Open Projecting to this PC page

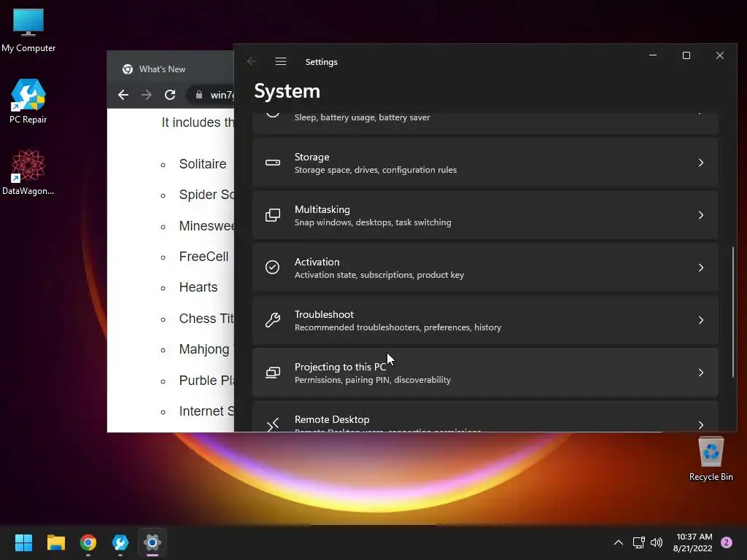pos(485,373)
